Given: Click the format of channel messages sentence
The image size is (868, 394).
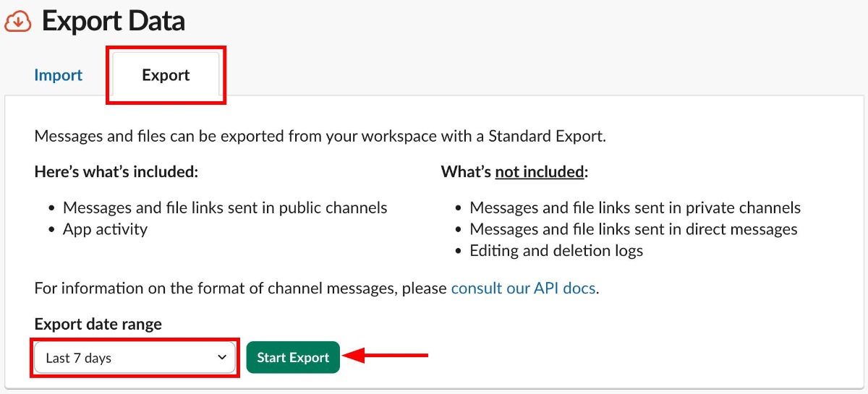Looking at the screenshot, I should coord(242,288).
